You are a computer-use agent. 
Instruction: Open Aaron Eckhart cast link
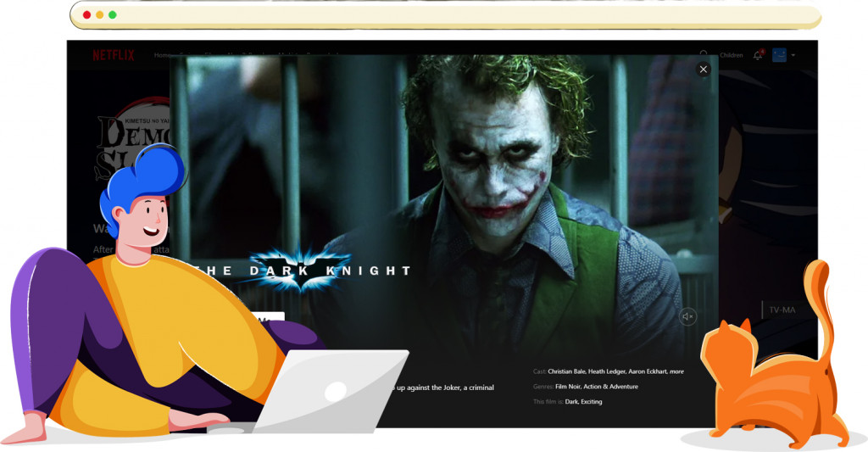[x=648, y=371]
